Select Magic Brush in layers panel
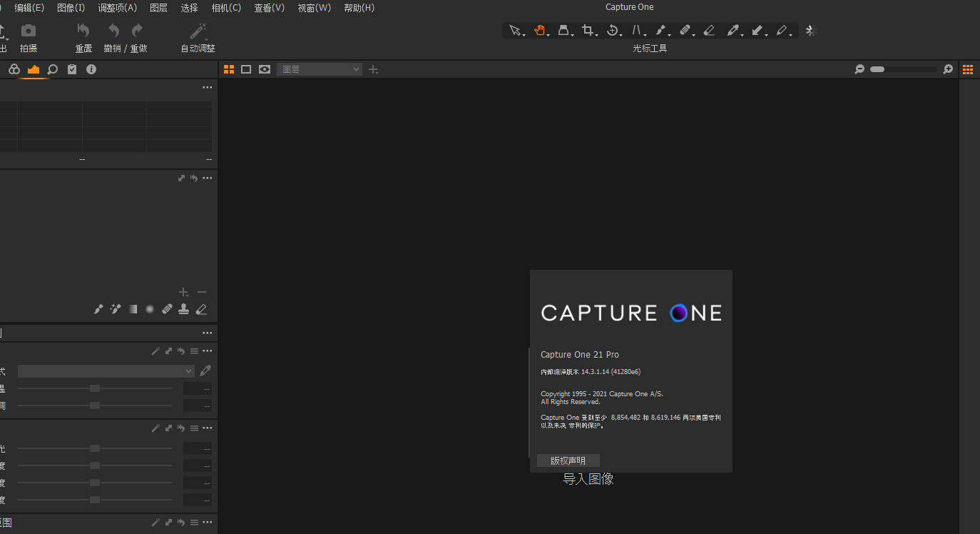The height and width of the screenshot is (534, 980). (x=116, y=309)
